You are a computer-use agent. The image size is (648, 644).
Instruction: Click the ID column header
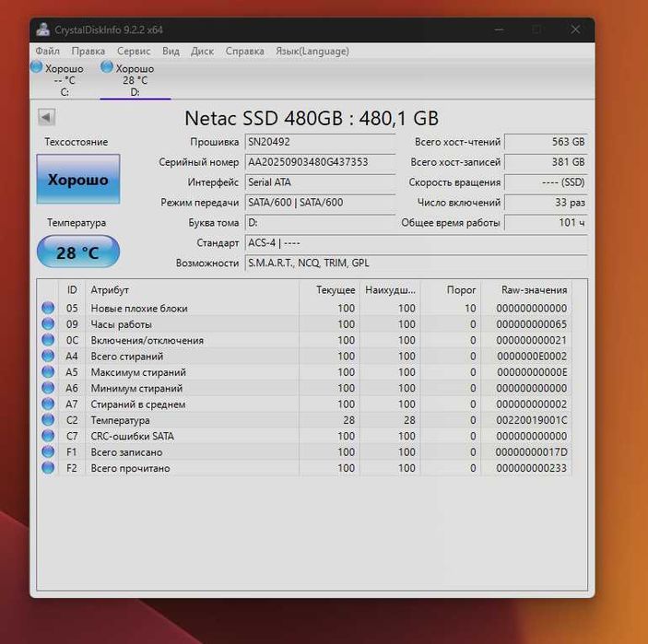(x=72, y=290)
